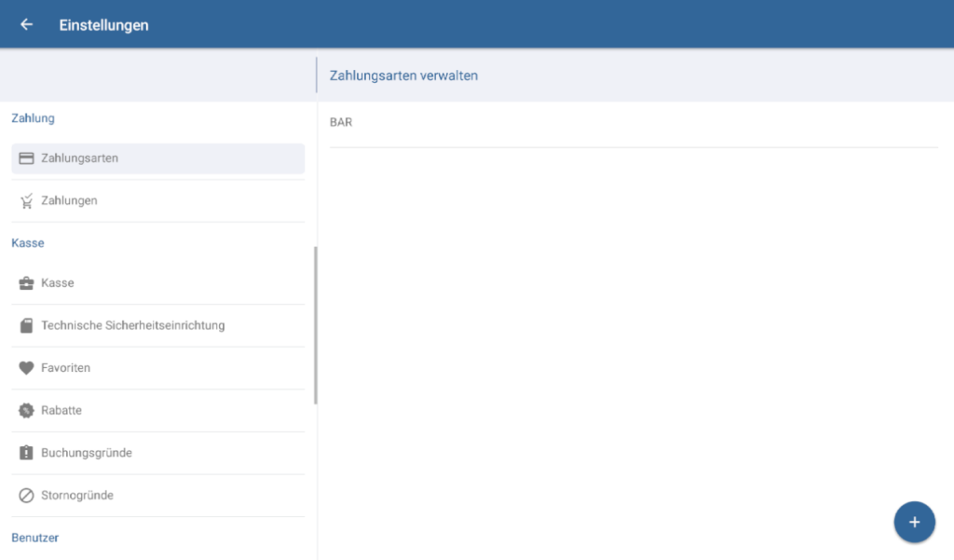Add a new payment method with plus button

point(914,522)
